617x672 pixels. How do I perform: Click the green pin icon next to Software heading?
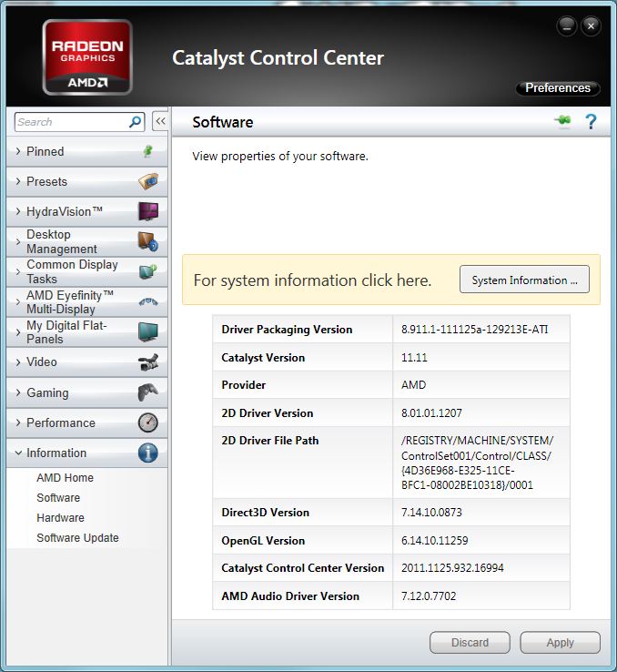click(562, 121)
